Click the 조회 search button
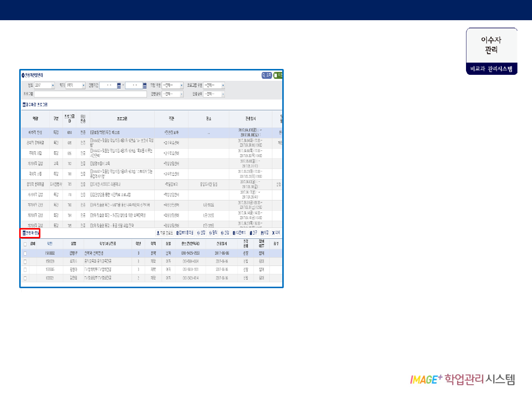Screen dimensions: 532x399 266,75
